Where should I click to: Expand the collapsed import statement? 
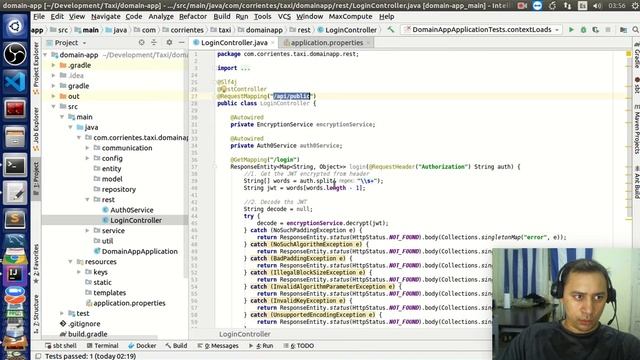(245, 68)
